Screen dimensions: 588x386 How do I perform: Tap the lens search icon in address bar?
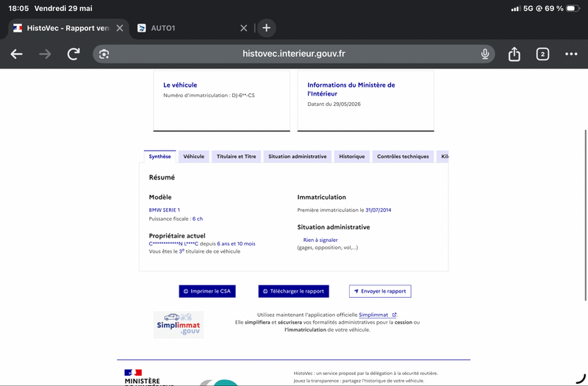click(x=104, y=54)
